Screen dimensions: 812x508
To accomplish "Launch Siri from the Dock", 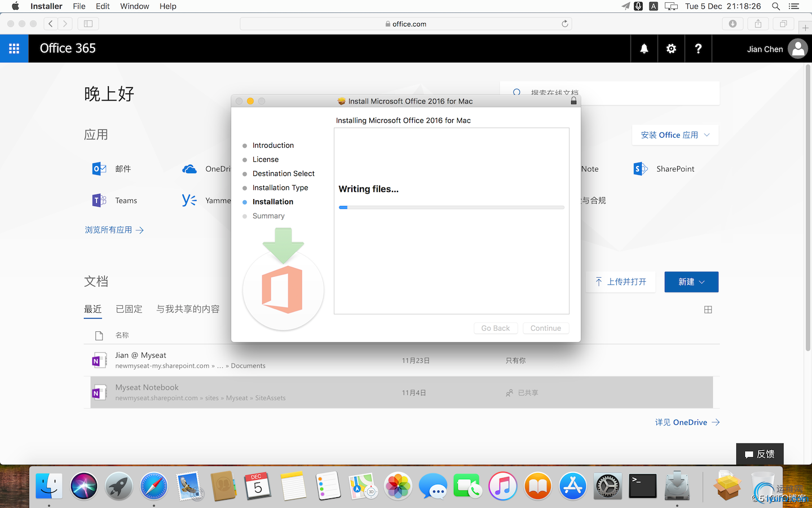I will (x=84, y=486).
